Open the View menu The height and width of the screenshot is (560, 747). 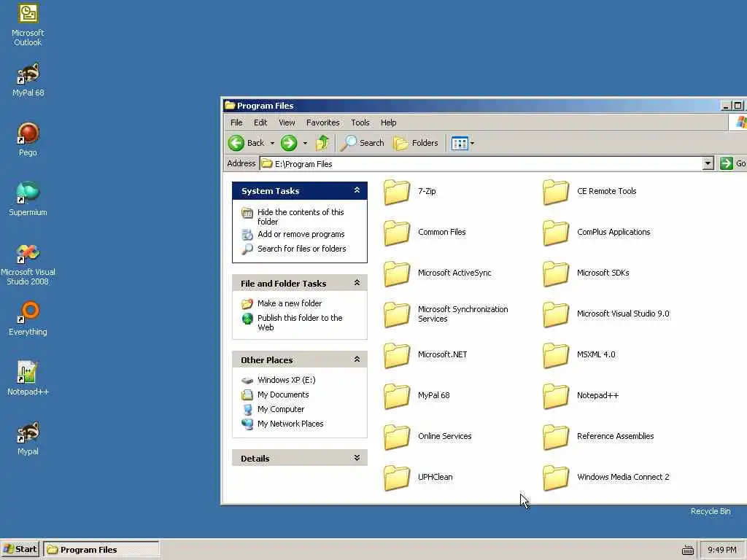click(287, 122)
